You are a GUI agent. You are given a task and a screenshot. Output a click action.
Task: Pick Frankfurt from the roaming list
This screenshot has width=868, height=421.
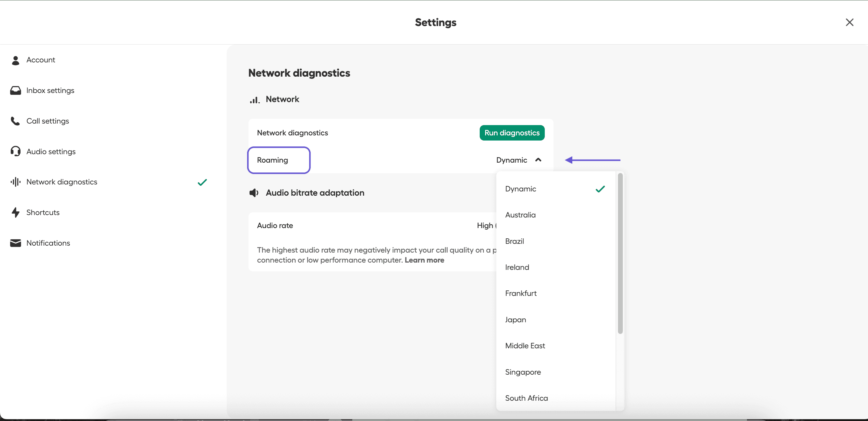click(x=521, y=293)
